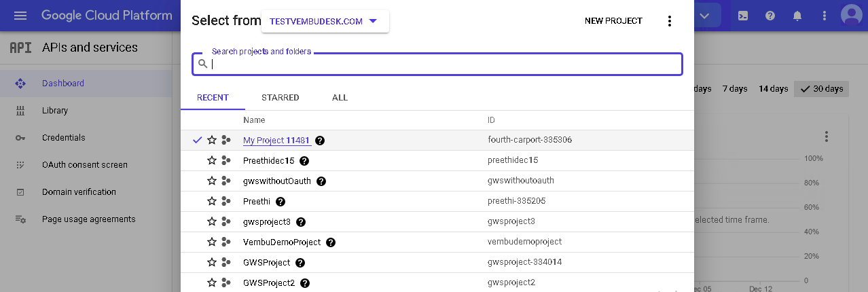Open the notifications bell

coord(797,15)
